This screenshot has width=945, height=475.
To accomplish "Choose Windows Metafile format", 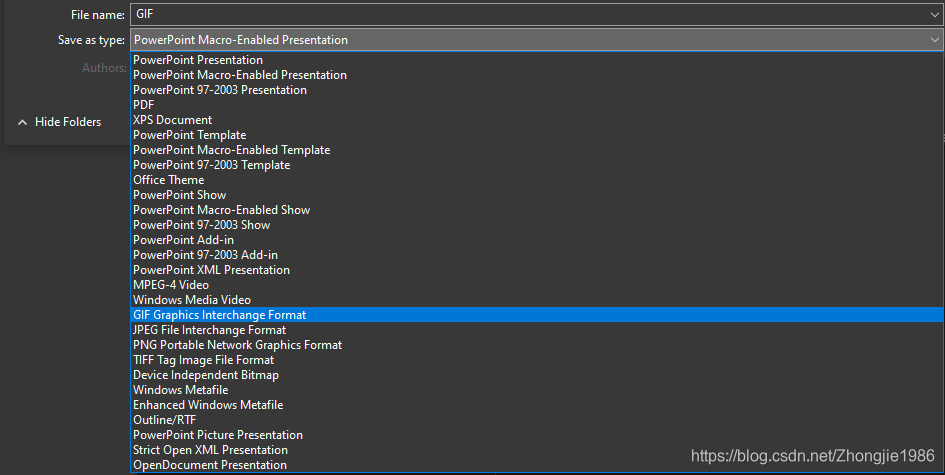I will point(537,390).
